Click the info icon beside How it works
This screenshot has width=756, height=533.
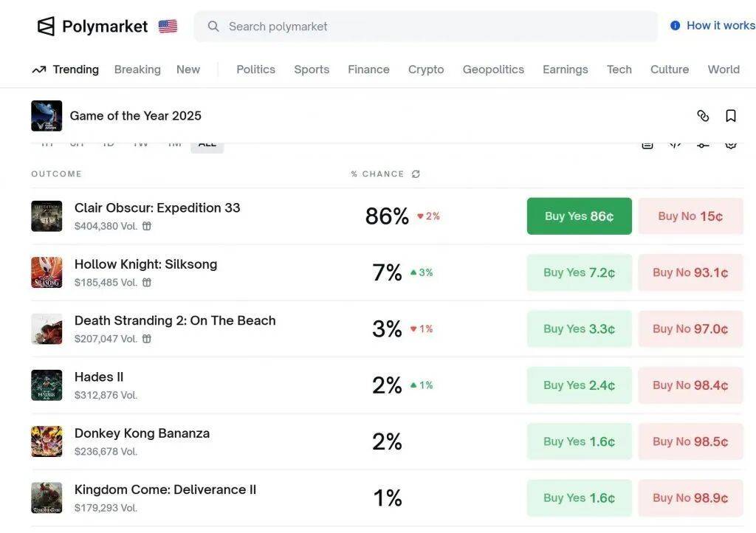coord(675,26)
